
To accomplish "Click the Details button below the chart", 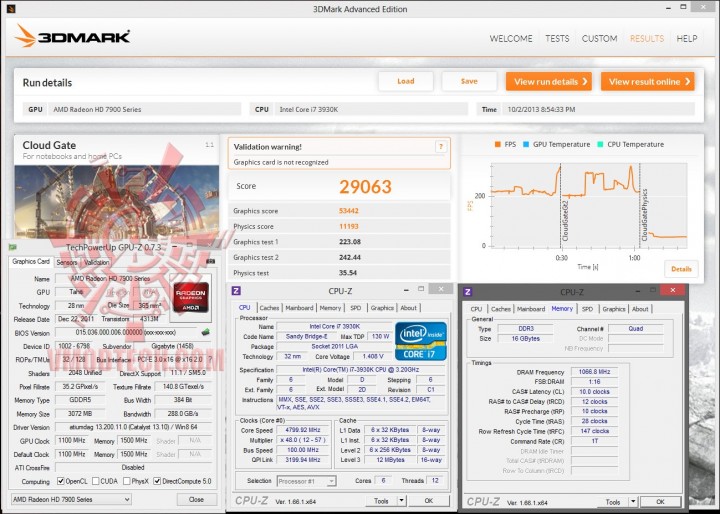I will point(681,269).
